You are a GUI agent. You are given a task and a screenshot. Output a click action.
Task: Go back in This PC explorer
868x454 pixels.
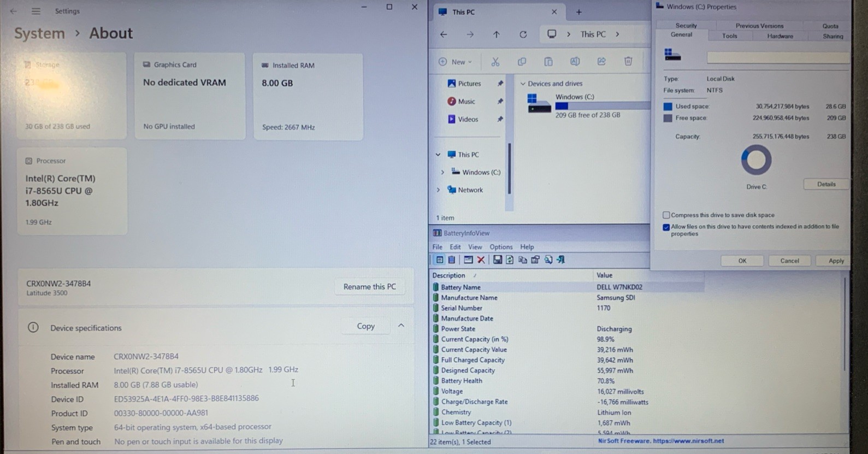click(444, 34)
